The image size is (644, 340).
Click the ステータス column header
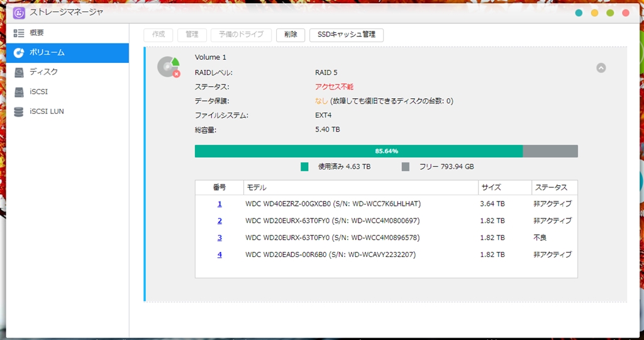pos(555,188)
